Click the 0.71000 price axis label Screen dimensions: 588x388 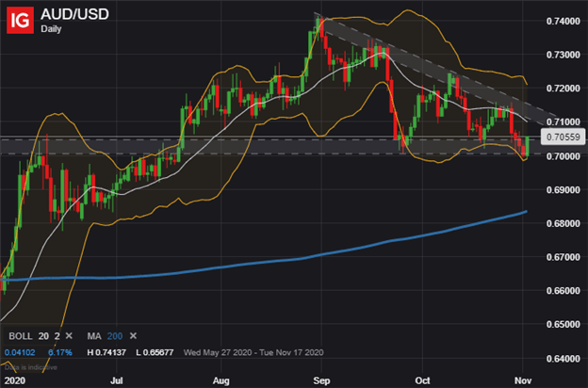pos(563,121)
